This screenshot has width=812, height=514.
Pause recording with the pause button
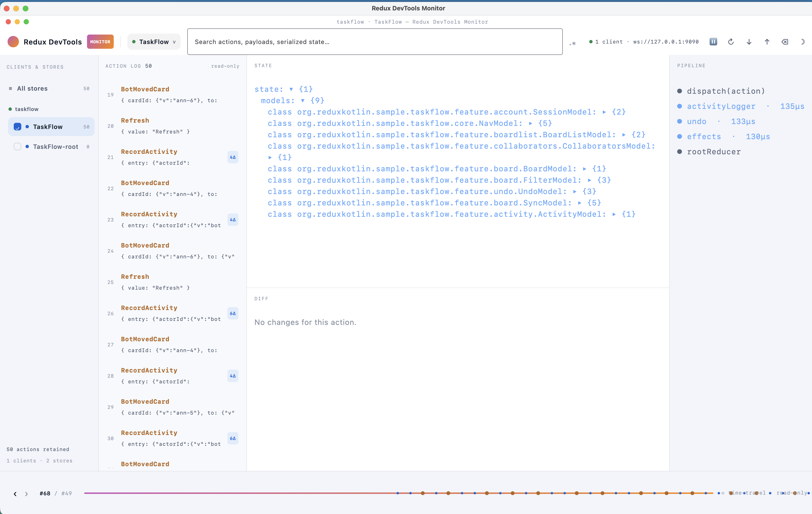pyautogui.click(x=713, y=41)
